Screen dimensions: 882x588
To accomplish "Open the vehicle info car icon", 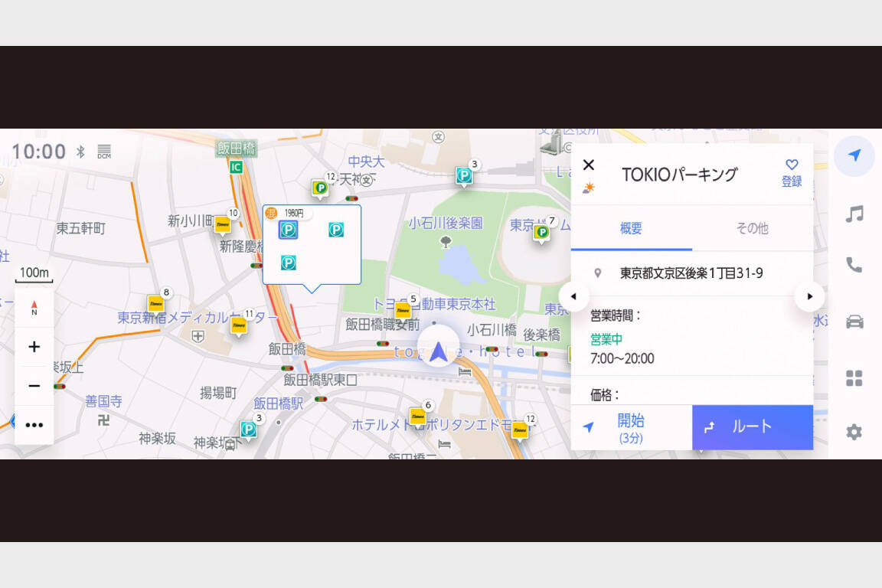I will tap(854, 322).
